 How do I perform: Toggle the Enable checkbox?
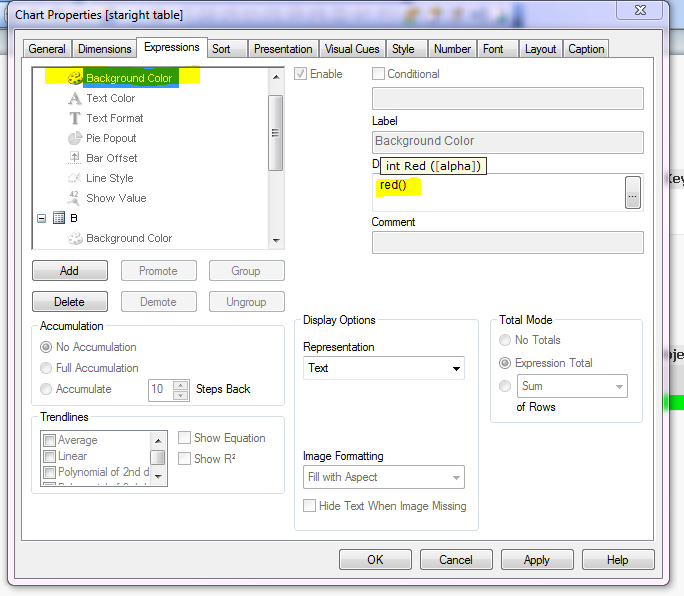pyautogui.click(x=301, y=74)
